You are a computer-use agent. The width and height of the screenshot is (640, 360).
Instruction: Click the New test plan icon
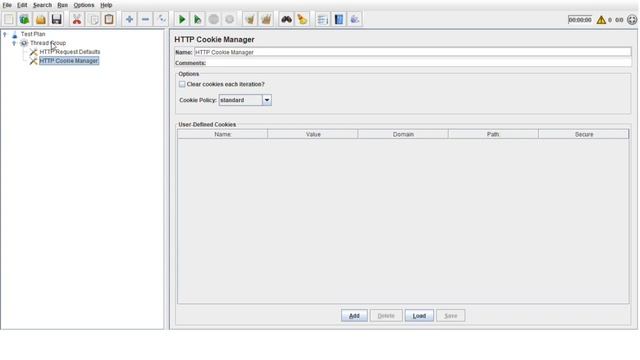[x=9, y=19]
